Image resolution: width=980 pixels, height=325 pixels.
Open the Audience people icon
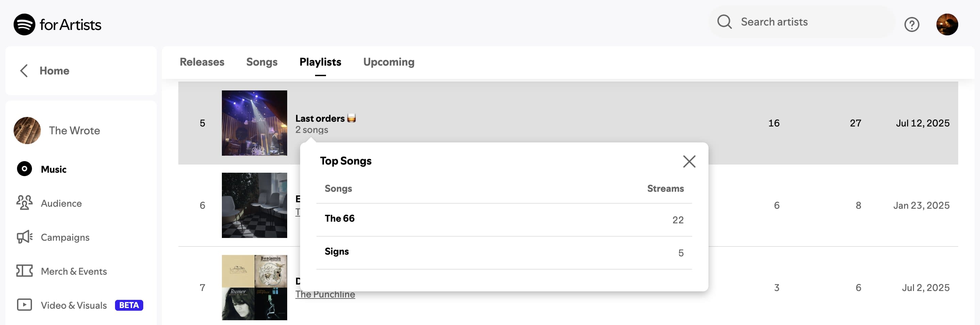tap(24, 203)
